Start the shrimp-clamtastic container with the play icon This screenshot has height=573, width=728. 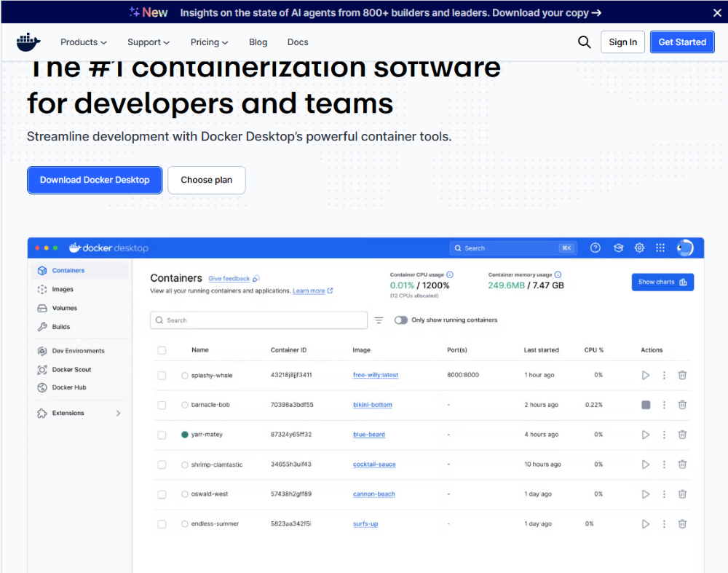point(645,465)
